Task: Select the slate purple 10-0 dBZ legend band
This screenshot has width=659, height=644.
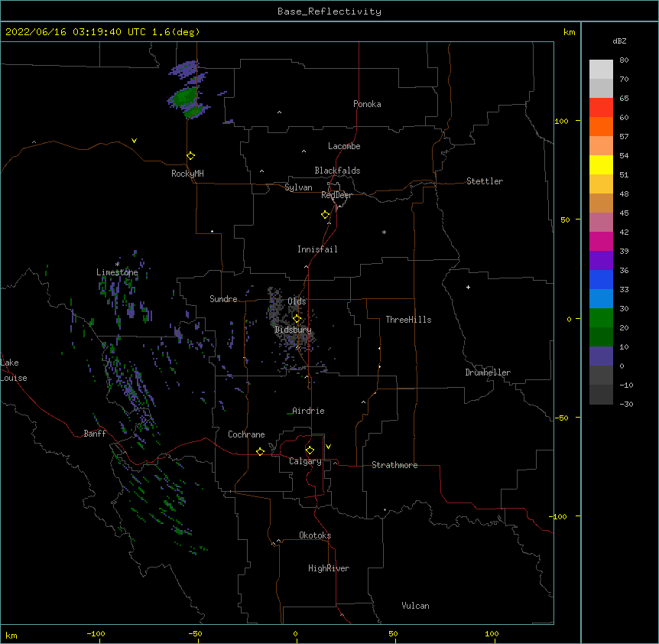Action: tap(601, 356)
